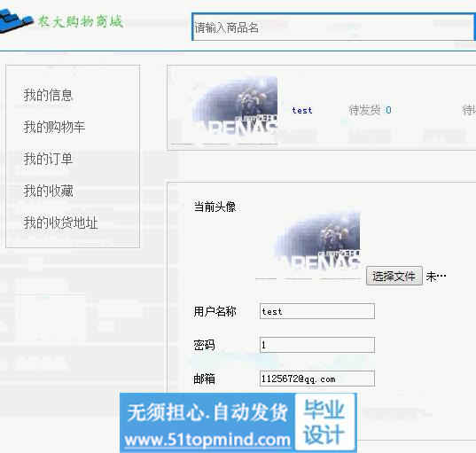This screenshot has height=453, width=476.
Task: Click the 农大购物商城 site title
Action: coord(81,21)
